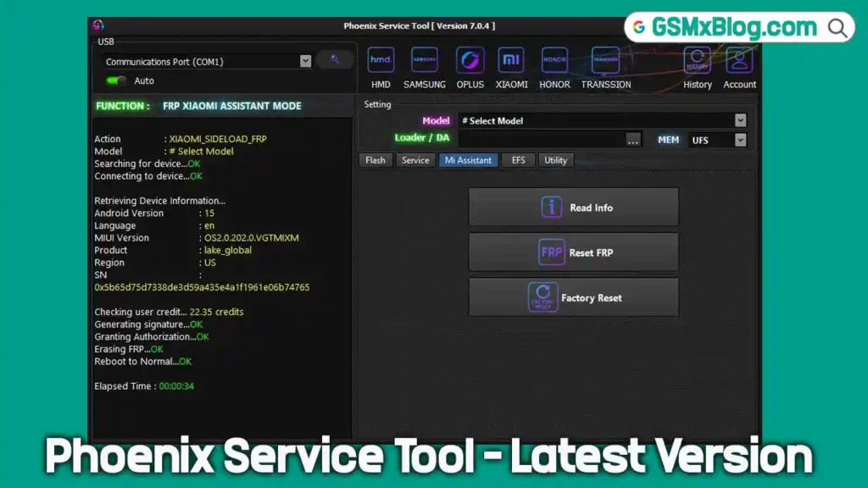The height and width of the screenshot is (488, 868).
Task: Click the Factory Reset button
Action: 573,297
